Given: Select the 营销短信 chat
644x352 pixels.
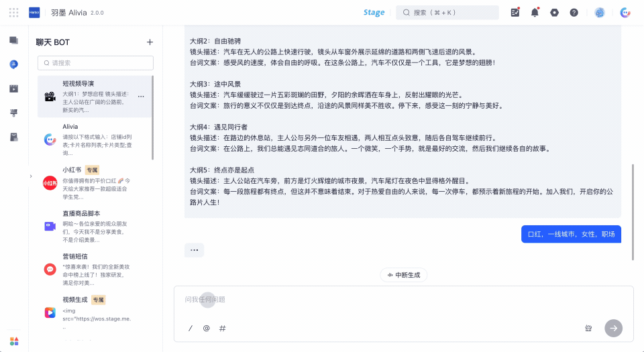Looking at the screenshot, I should [x=95, y=269].
